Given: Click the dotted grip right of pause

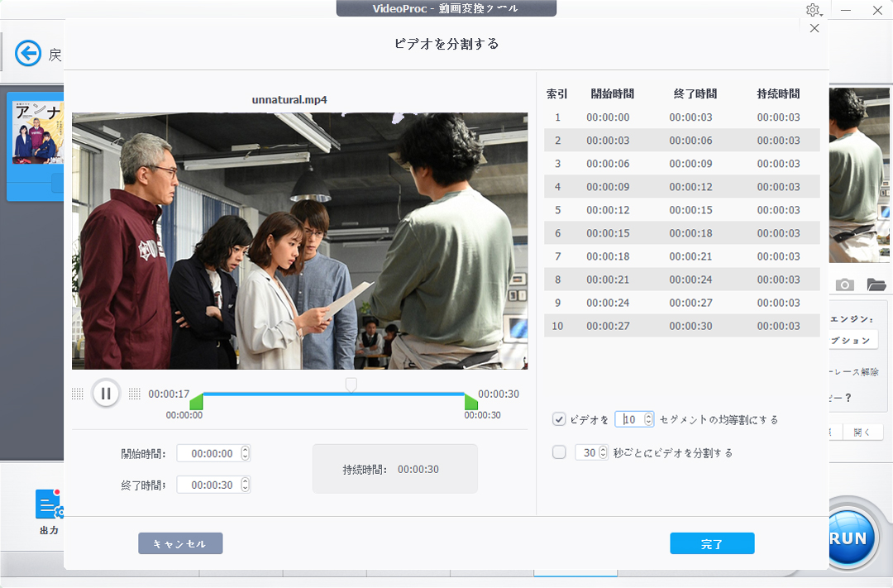Looking at the screenshot, I should pyautogui.click(x=135, y=394).
